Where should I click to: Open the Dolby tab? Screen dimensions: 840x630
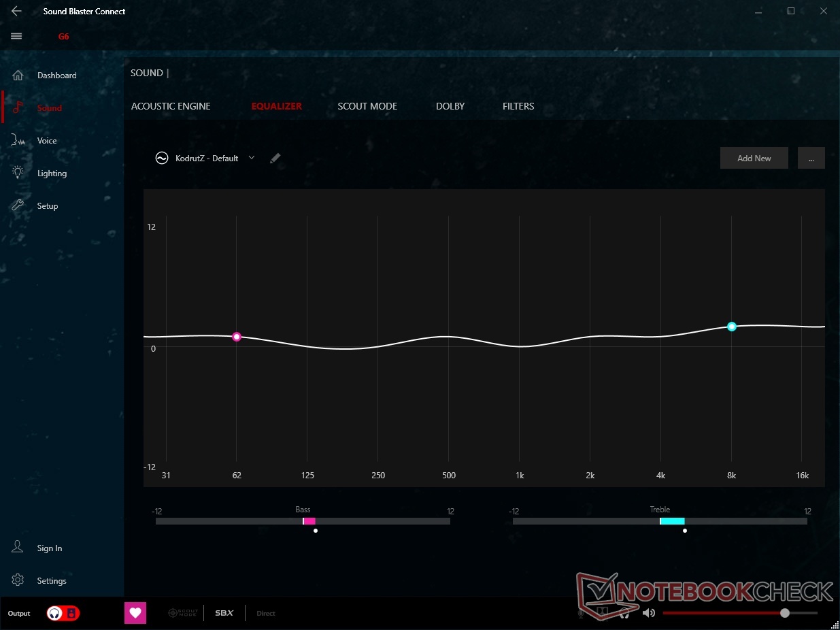point(450,106)
